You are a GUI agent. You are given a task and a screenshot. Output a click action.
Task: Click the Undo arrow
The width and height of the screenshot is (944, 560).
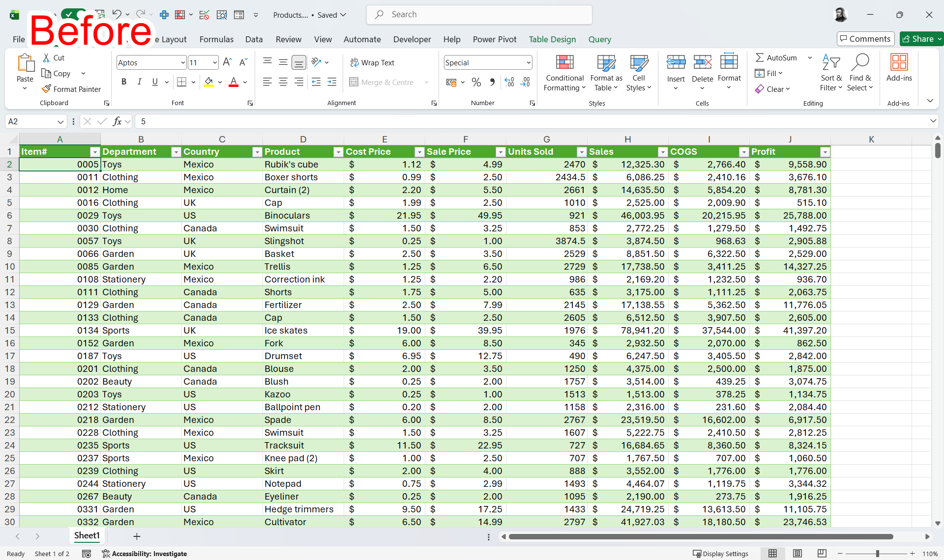pyautogui.click(x=117, y=14)
